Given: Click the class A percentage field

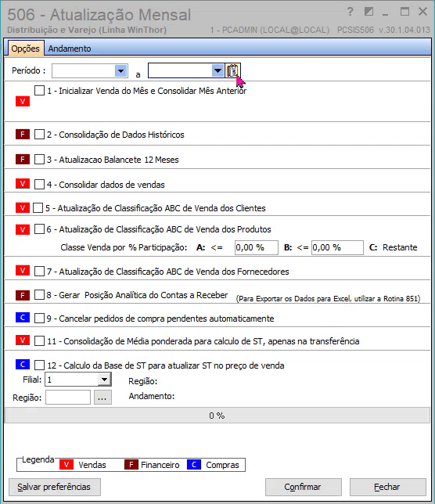Looking at the screenshot, I should point(257,247).
